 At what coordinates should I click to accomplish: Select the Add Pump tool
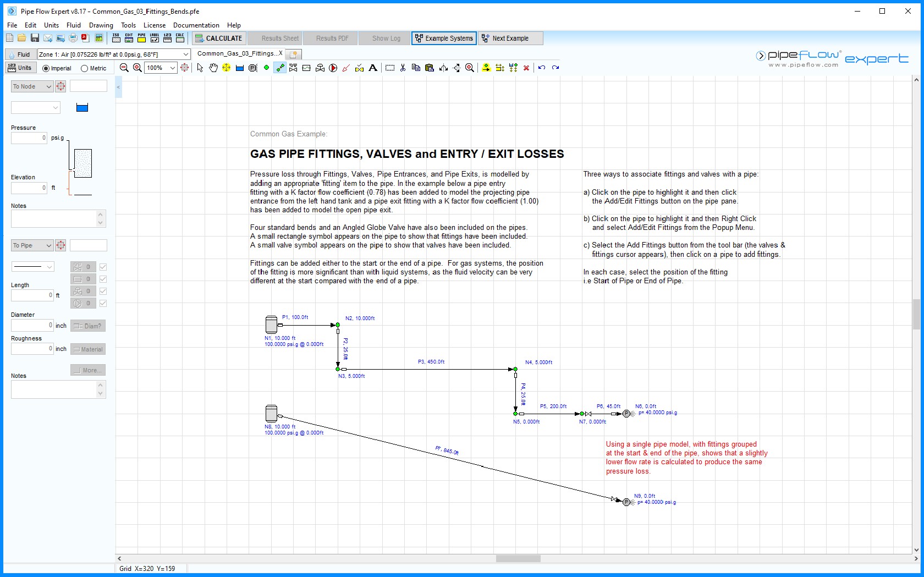point(333,68)
